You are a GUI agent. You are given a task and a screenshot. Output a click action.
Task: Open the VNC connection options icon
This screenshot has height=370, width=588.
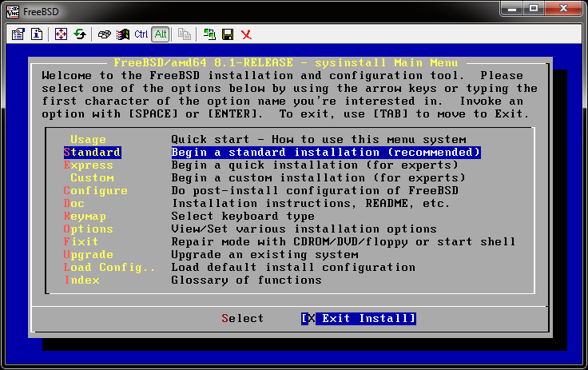(x=18, y=34)
